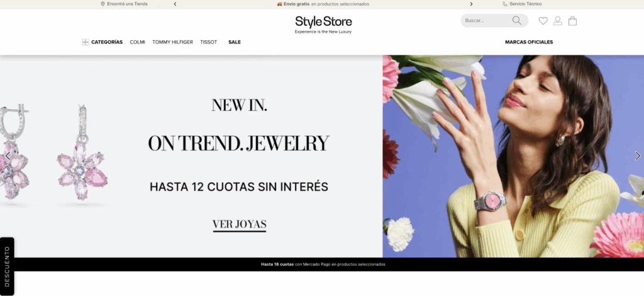Click the store location pin icon
The height and width of the screenshot is (296, 644).
pyautogui.click(x=103, y=4)
